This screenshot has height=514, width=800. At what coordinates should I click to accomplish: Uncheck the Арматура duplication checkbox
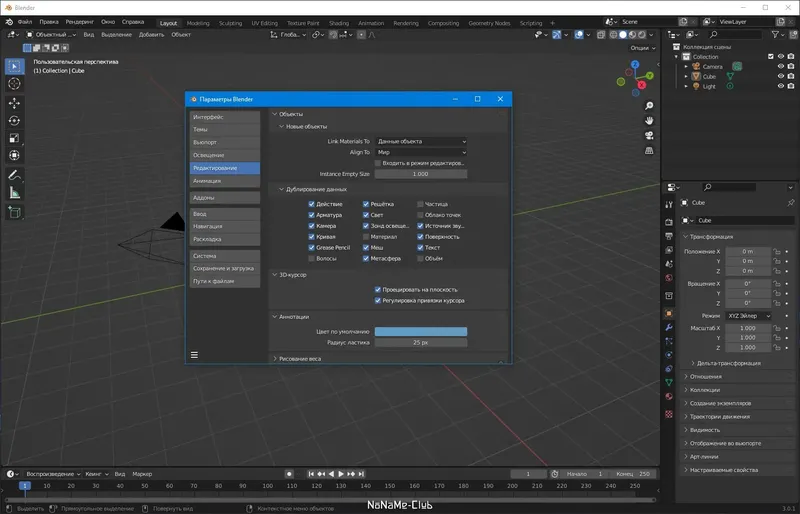click(312, 215)
